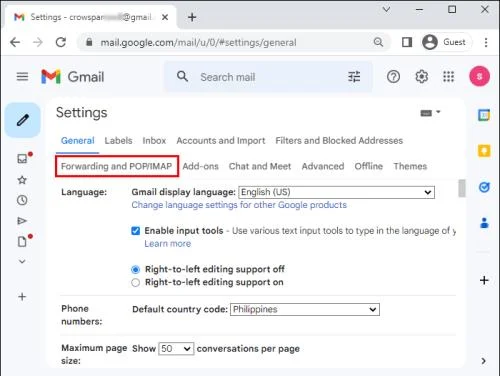500x376 pixels.
Task: Open conversations per page dropdown
Action: [176, 349]
